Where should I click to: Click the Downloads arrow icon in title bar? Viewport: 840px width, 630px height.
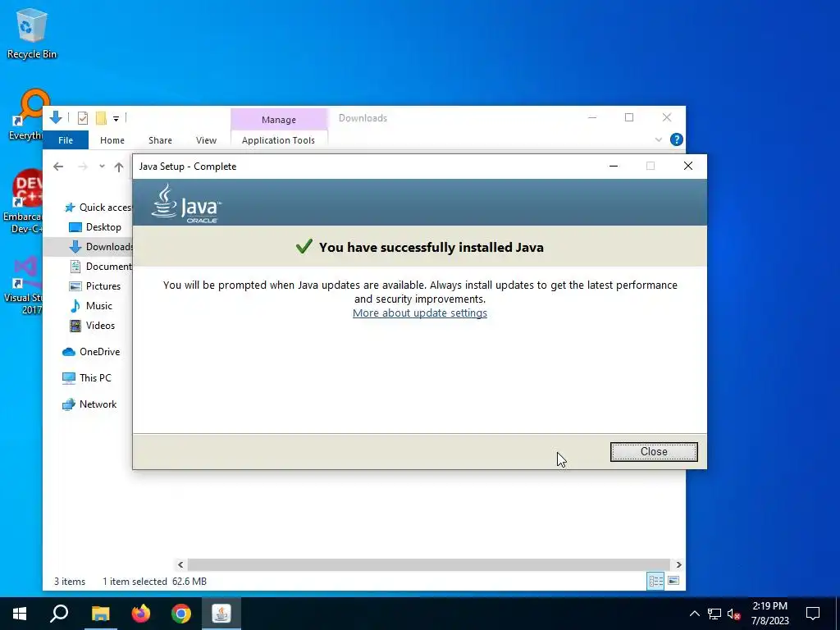tap(56, 117)
